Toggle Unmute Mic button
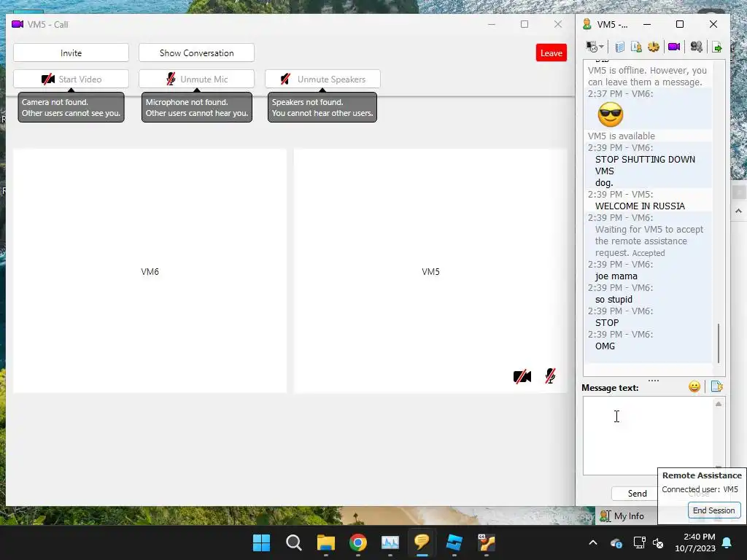 pos(196,79)
